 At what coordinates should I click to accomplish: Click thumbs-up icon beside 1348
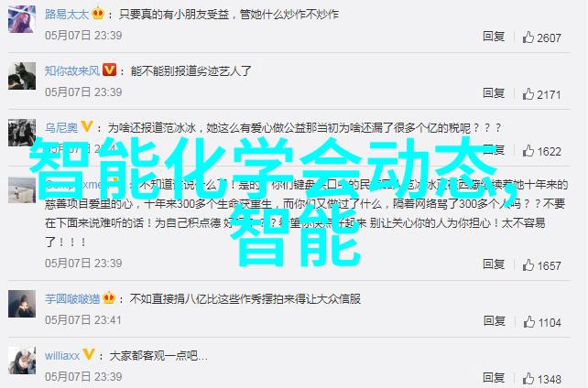(528, 379)
